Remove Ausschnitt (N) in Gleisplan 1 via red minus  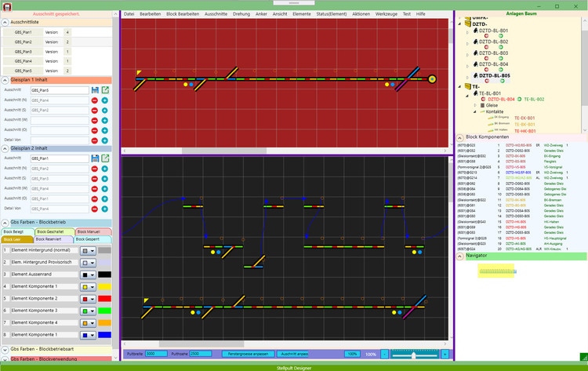click(95, 100)
